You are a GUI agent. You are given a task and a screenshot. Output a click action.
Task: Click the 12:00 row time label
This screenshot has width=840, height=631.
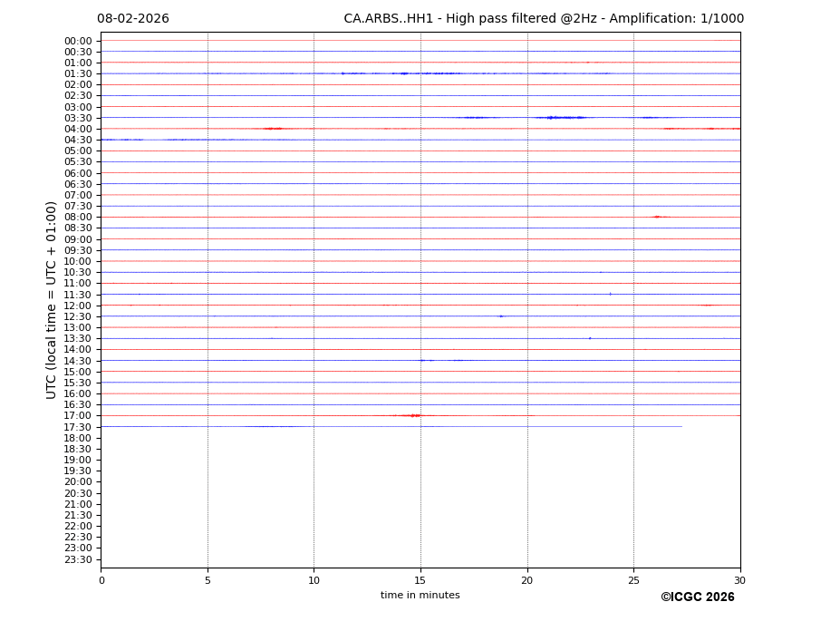tap(78, 306)
